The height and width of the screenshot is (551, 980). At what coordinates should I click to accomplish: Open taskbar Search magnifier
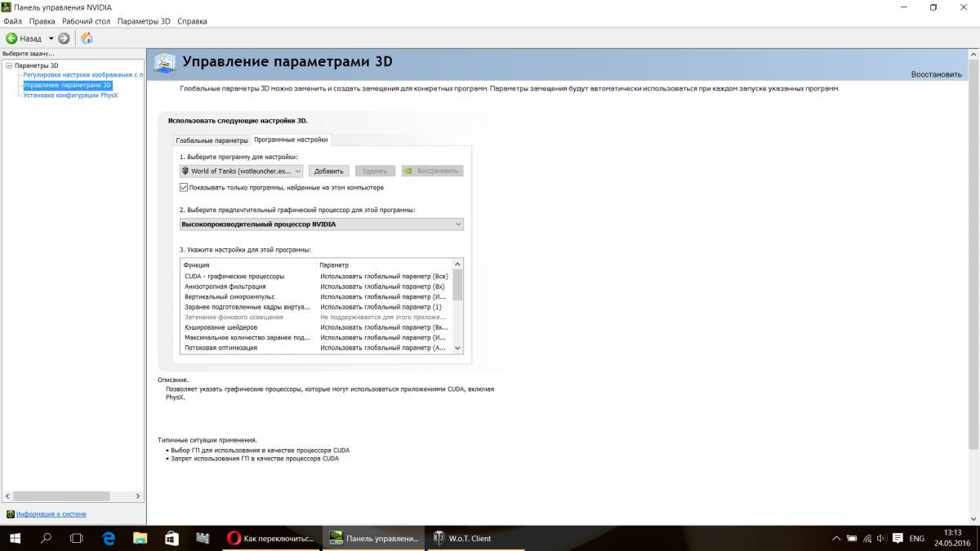pyautogui.click(x=47, y=539)
